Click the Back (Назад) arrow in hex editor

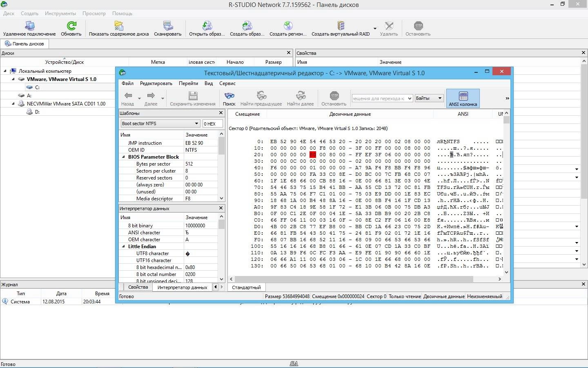click(x=128, y=96)
